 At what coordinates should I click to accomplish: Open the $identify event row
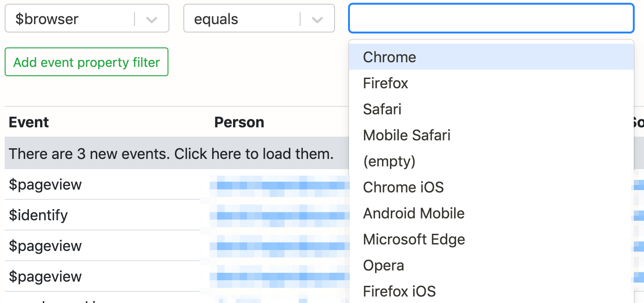coord(38,215)
